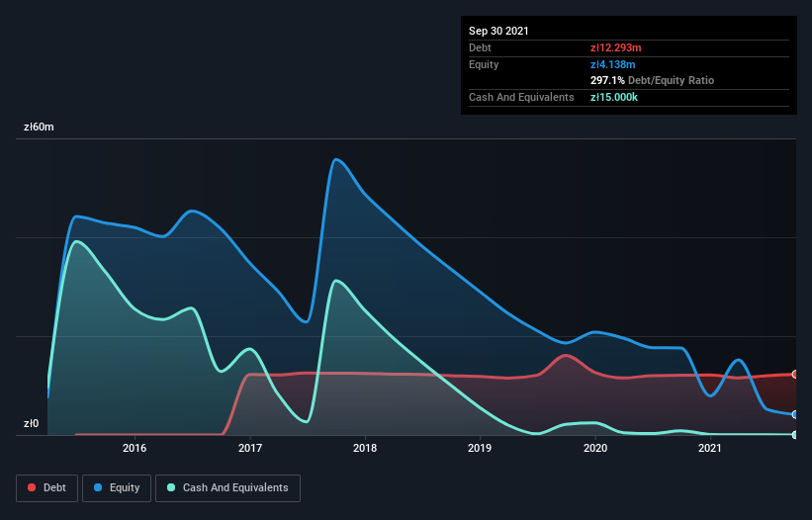
Task: Select the 2020 x-axis label
Action: click(x=595, y=448)
